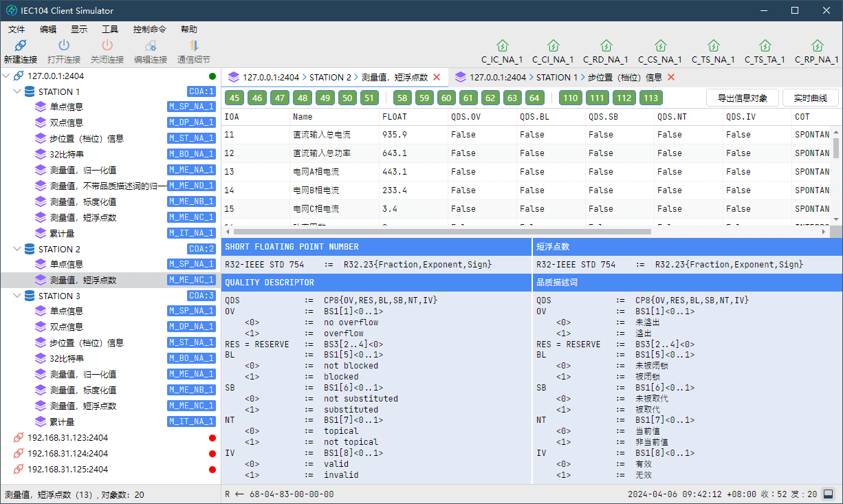
Task: Click the New Connection (新建连接) toolbar icon
Action: coord(20,46)
